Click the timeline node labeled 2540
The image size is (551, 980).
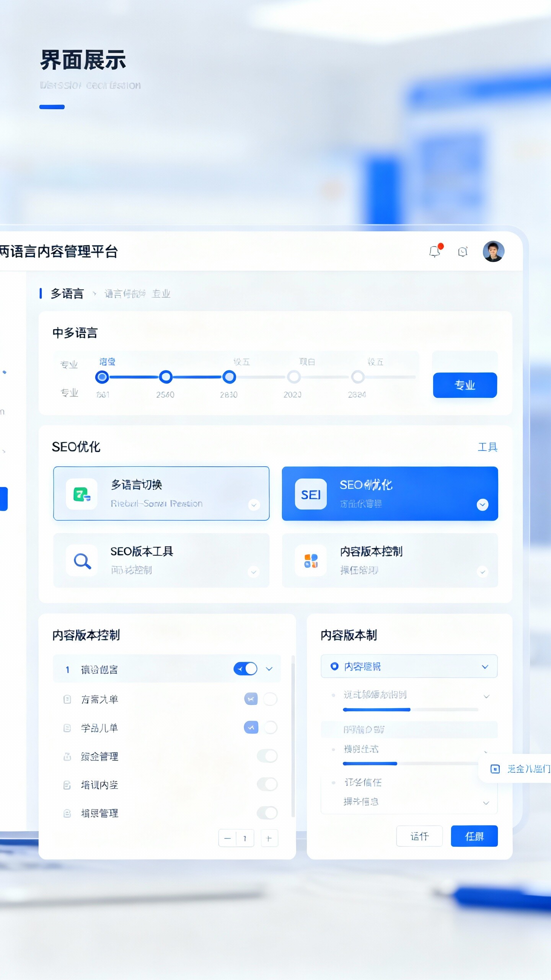(x=166, y=377)
